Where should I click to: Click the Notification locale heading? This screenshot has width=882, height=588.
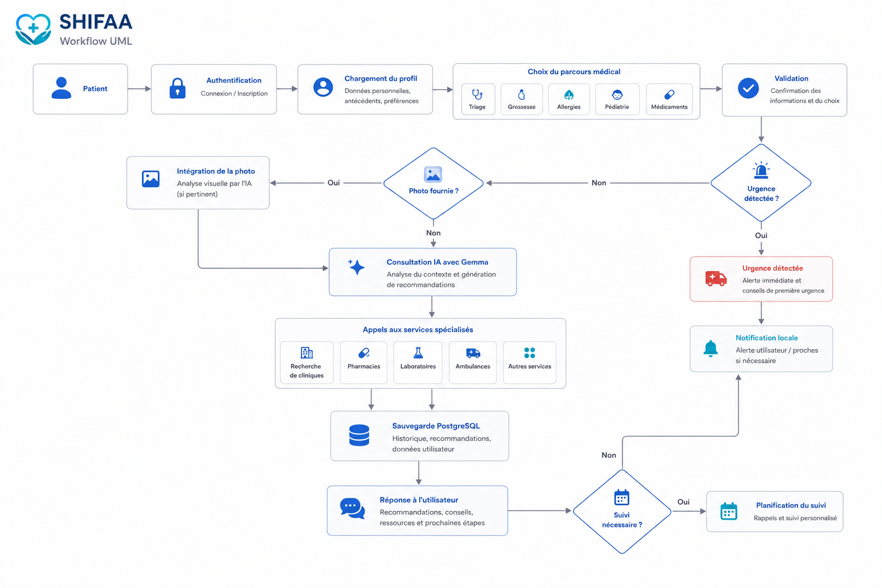767,338
